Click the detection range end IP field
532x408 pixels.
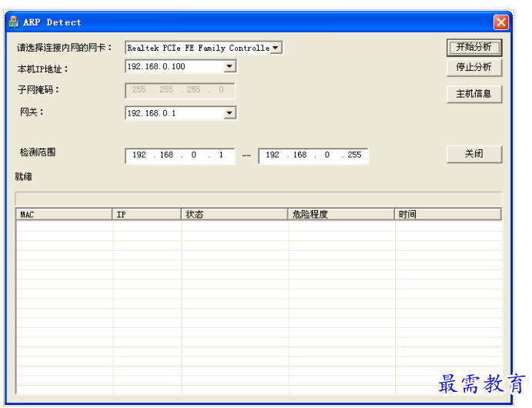point(313,156)
